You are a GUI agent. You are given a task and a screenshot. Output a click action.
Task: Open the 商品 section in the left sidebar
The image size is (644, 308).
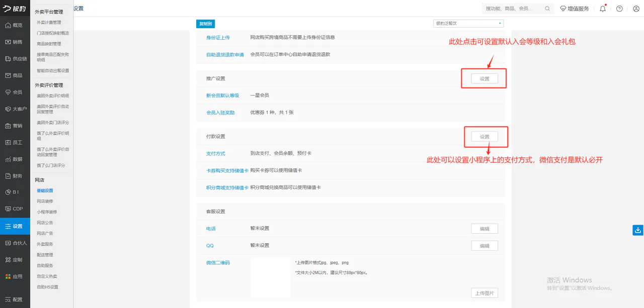(x=15, y=75)
